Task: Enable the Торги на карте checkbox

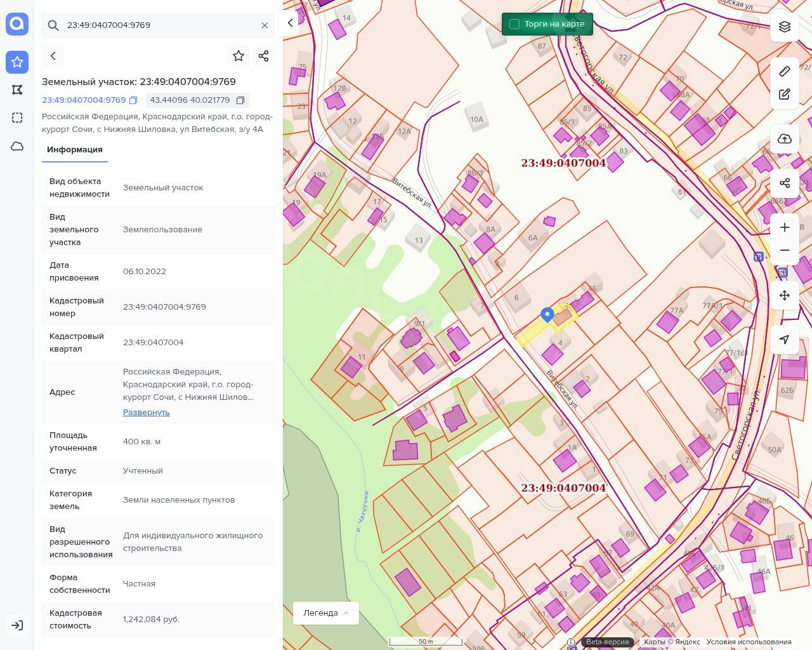Action: click(514, 24)
